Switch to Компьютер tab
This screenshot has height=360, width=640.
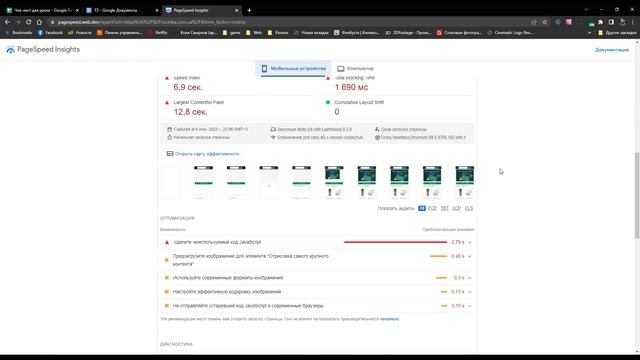(355, 69)
